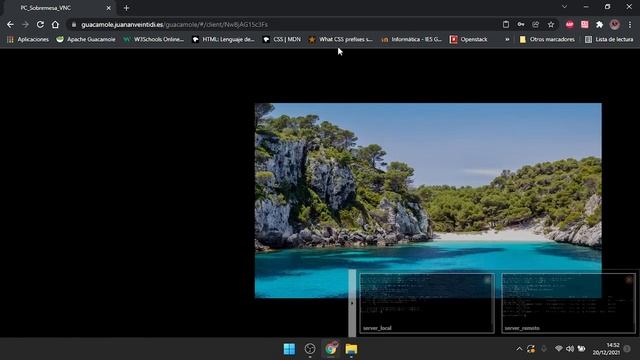
Task: Open the volume speaker icon
Action: click(570, 349)
